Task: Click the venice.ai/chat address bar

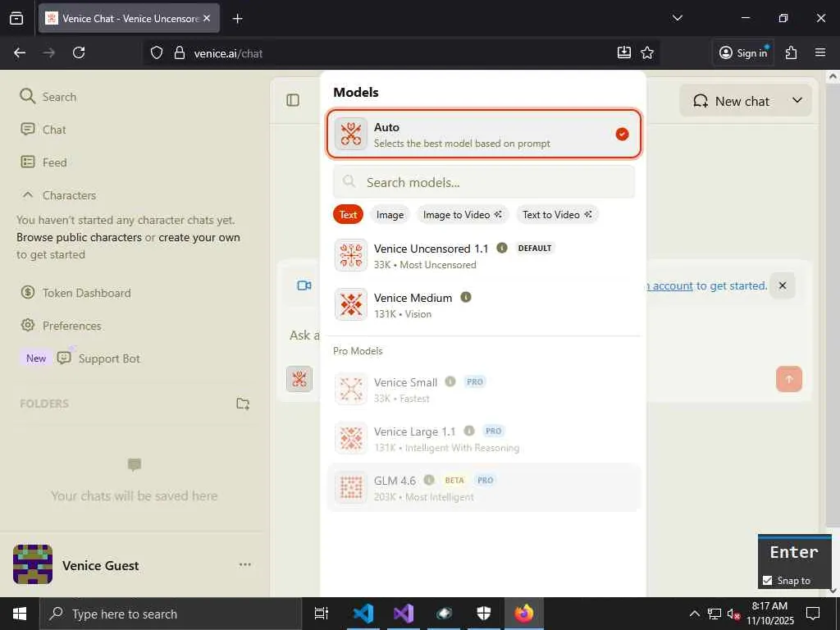Action: coord(402,53)
